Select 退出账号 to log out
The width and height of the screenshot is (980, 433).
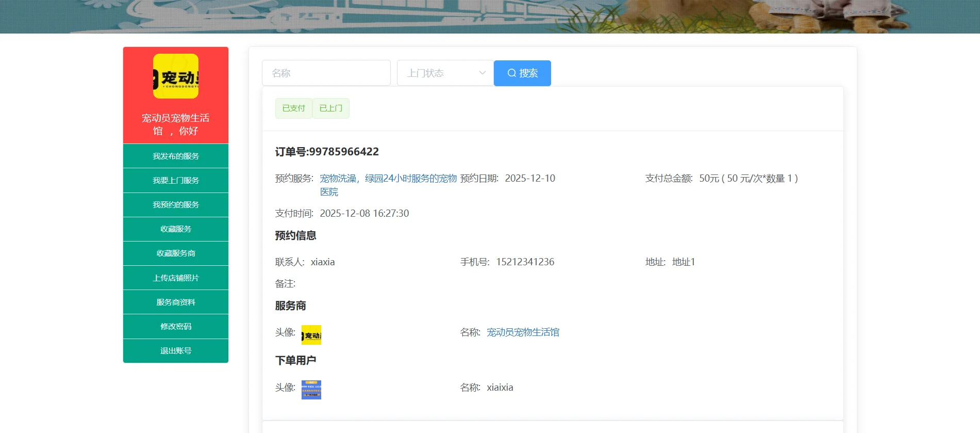176,350
